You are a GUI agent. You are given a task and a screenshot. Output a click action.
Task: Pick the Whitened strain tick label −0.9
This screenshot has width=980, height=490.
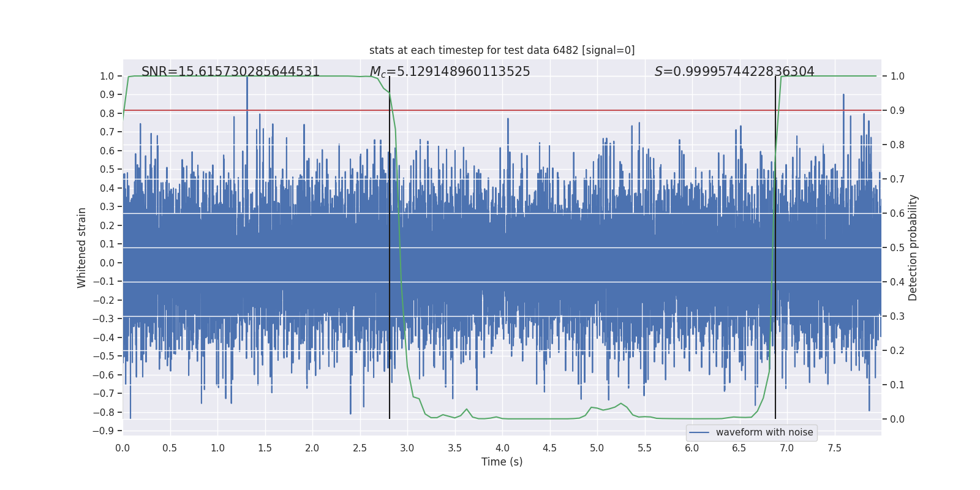(x=104, y=431)
